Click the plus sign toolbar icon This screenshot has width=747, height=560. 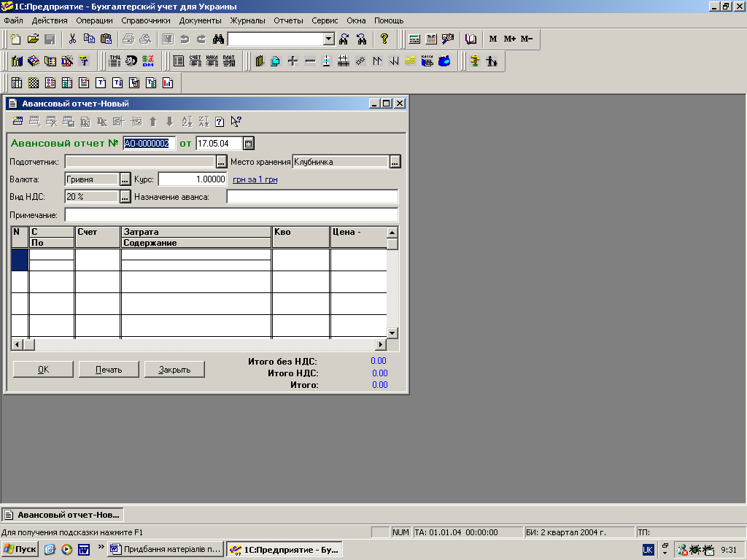coord(293,61)
